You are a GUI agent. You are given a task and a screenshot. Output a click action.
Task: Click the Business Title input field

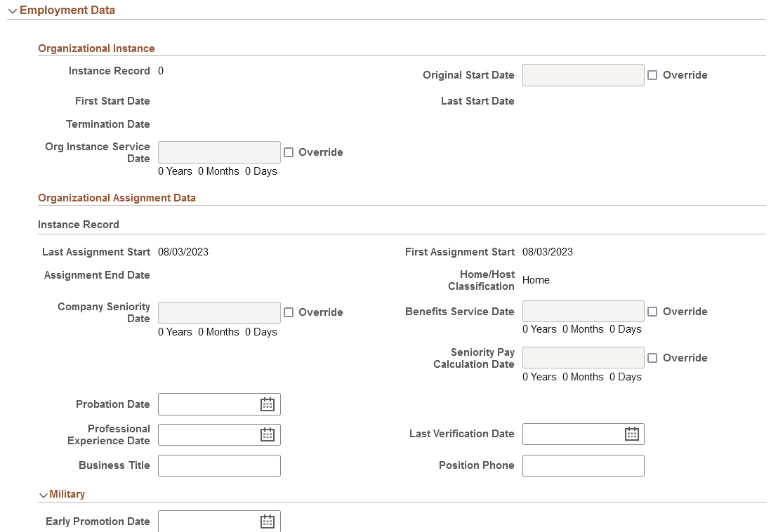(x=218, y=465)
